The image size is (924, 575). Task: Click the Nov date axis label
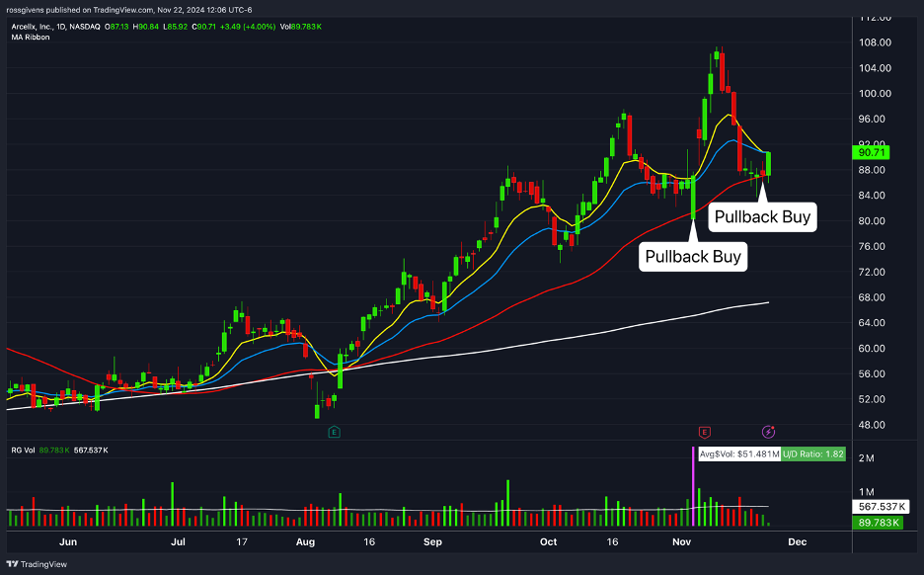point(681,541)
